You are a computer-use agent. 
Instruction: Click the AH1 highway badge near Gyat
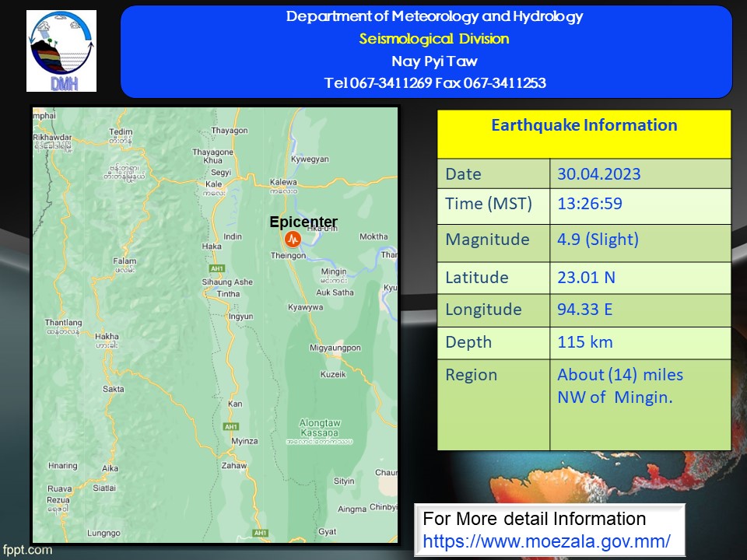click(260, 533)
